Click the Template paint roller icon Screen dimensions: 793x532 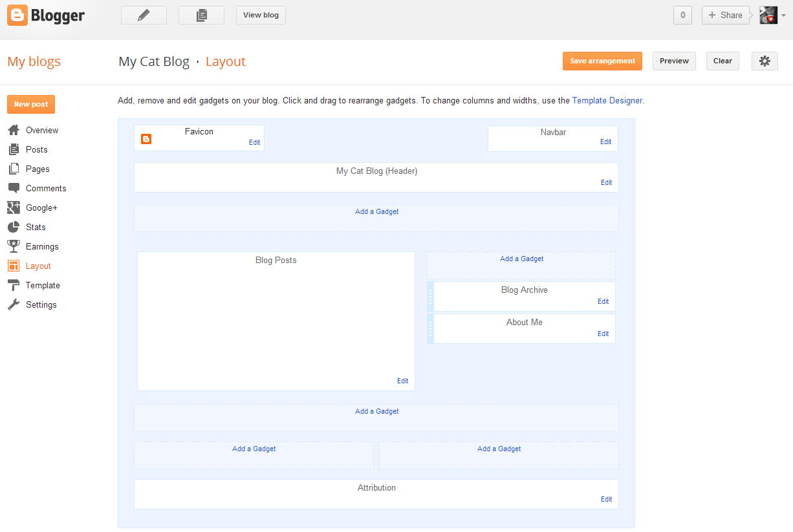click(x=14, y=285)
